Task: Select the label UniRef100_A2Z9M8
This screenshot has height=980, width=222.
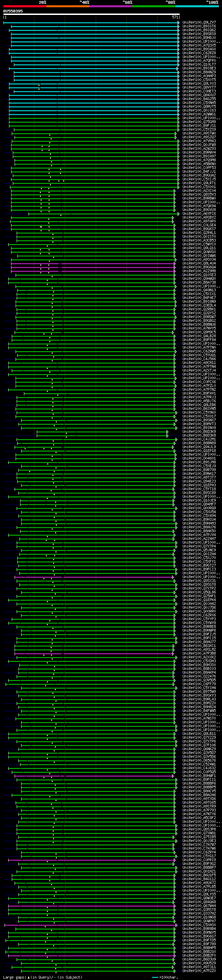Action: (x=199, y=271)
